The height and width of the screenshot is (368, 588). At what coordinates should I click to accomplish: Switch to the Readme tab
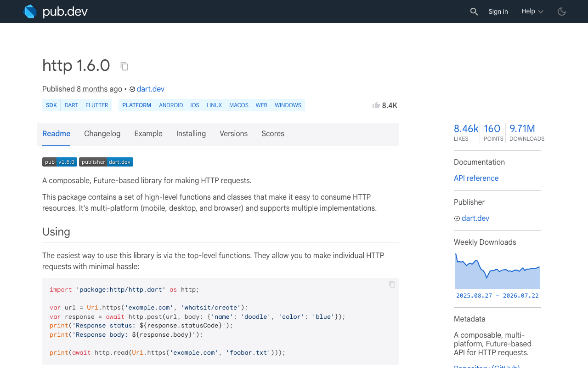[56, 134]
